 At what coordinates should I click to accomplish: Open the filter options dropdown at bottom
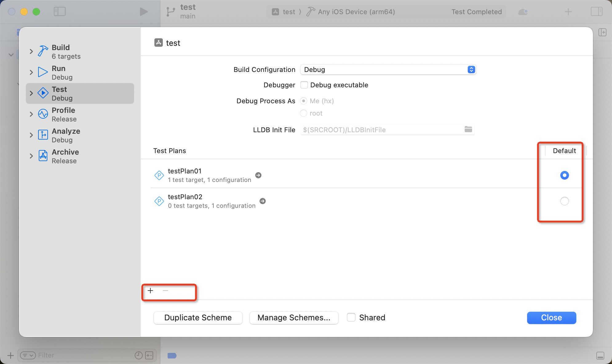coord(28,355)
